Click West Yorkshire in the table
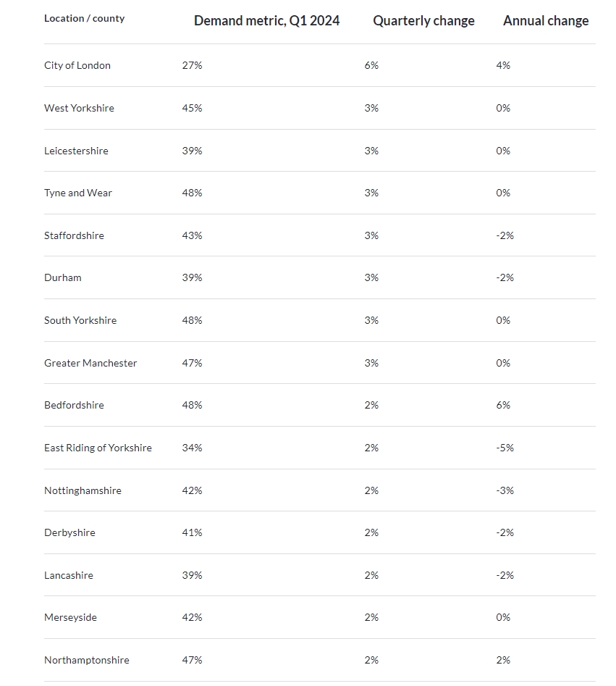Image resolution: width=616 pixels, height=686 pixels. click(x=79, y=108)
